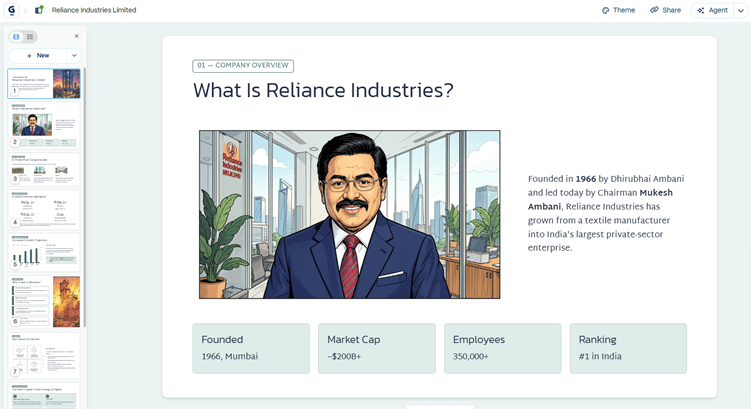Select slide 5 bar chart thumbnail

(x=44, y=252)
